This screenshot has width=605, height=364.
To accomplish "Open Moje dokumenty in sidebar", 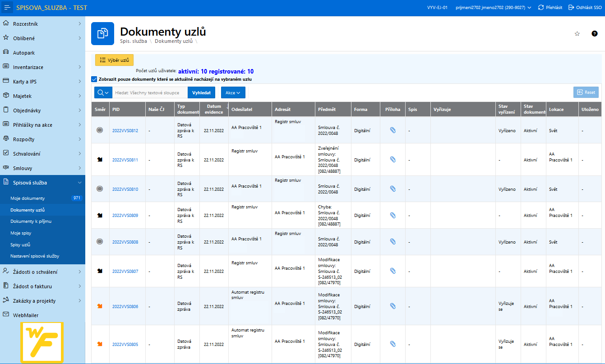I will click(28, 198).
